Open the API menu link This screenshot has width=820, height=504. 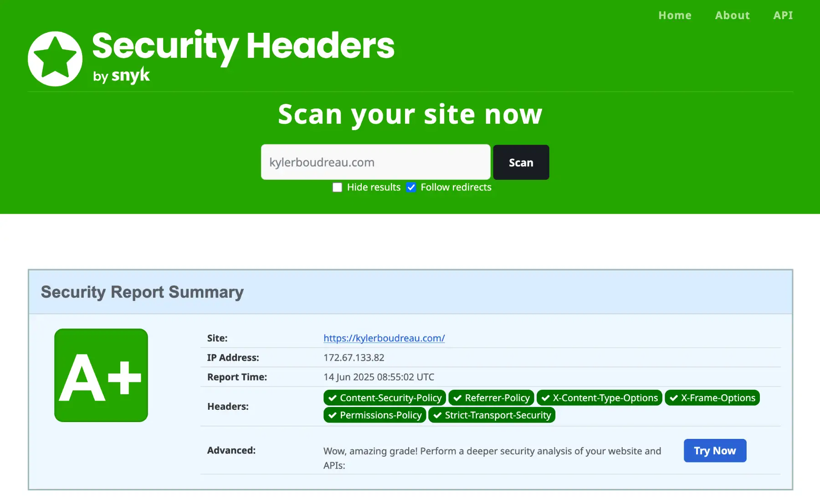click(783, 15)
